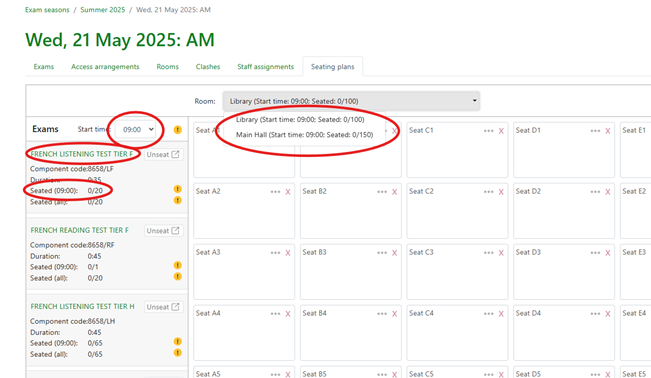651x378 pixels.
Task: Remove Seat B3 with its X icon
Action: pos(394,253)
